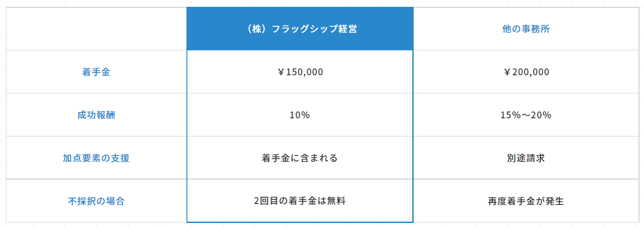Click the empty top-left table cell

click(x=96, y=29)
